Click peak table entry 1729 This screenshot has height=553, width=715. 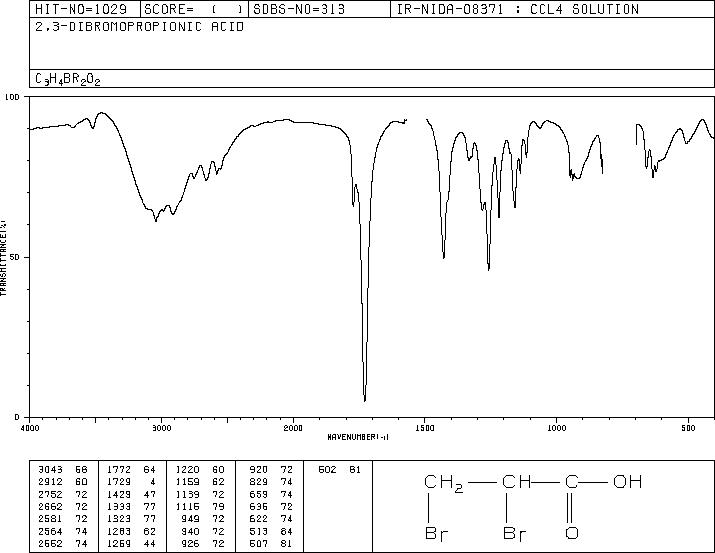tap(119, 482)
